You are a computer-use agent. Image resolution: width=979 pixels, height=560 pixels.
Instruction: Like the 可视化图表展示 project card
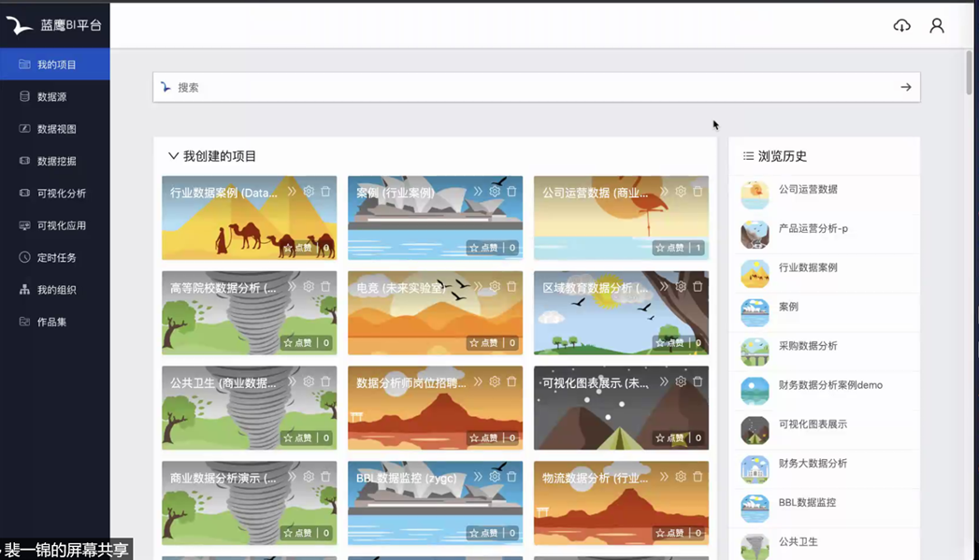(x=669, y=438)
